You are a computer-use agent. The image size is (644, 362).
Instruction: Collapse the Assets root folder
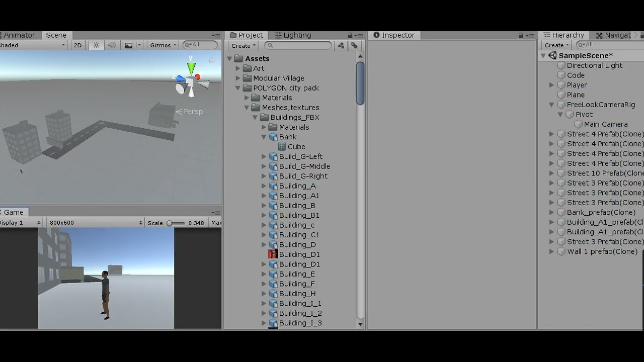point(229,59)
